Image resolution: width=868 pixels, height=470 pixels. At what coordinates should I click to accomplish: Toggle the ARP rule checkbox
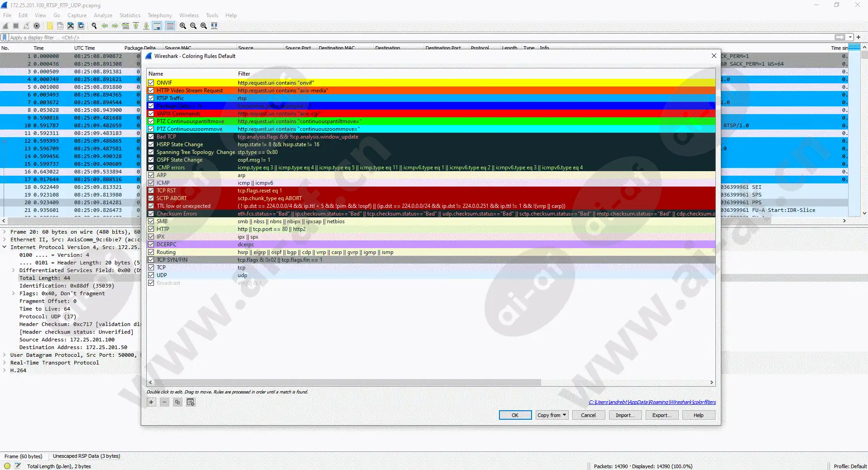click(151, 175)
